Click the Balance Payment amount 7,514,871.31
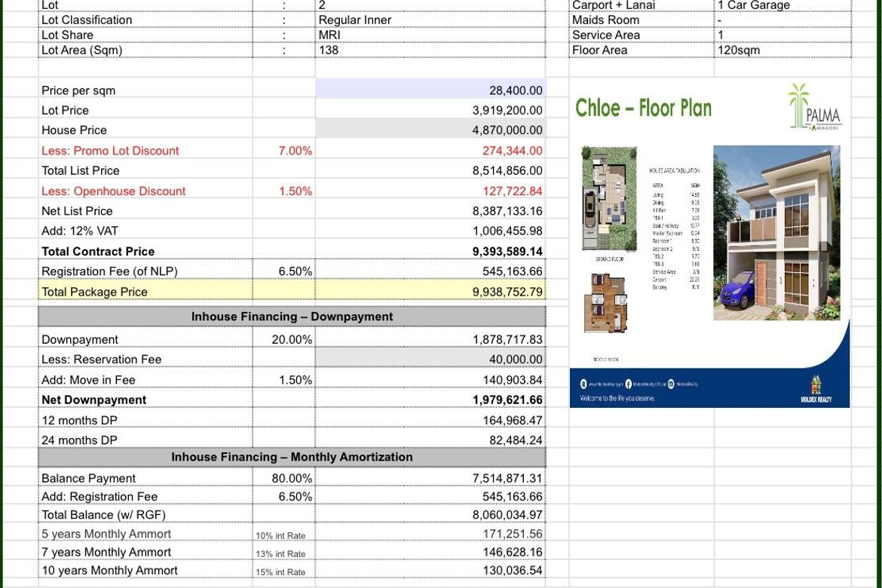882x588 pixels. click(507, 478)
